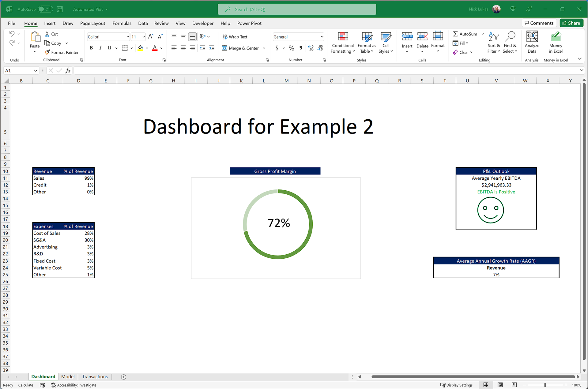Screen dimensions: 588x389
Task: Switch to the Transactions sheet tab
Action: (95, 376)
